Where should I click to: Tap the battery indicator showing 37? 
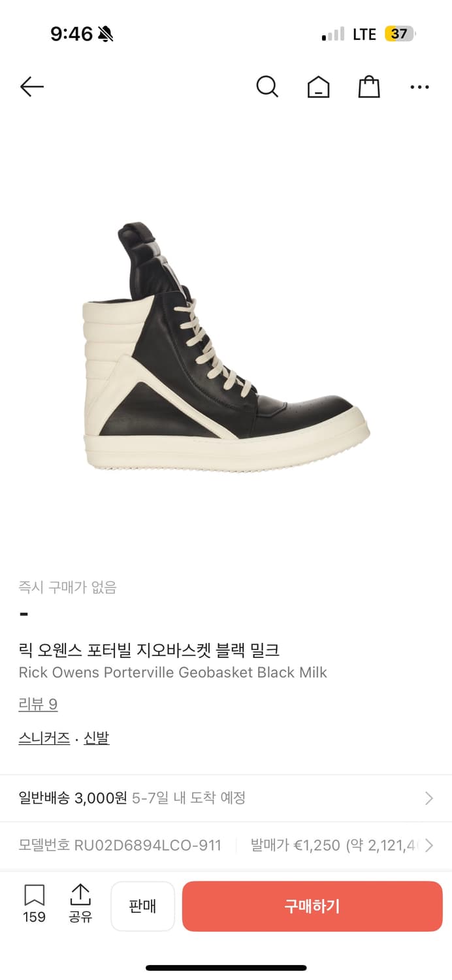(400, 34)
